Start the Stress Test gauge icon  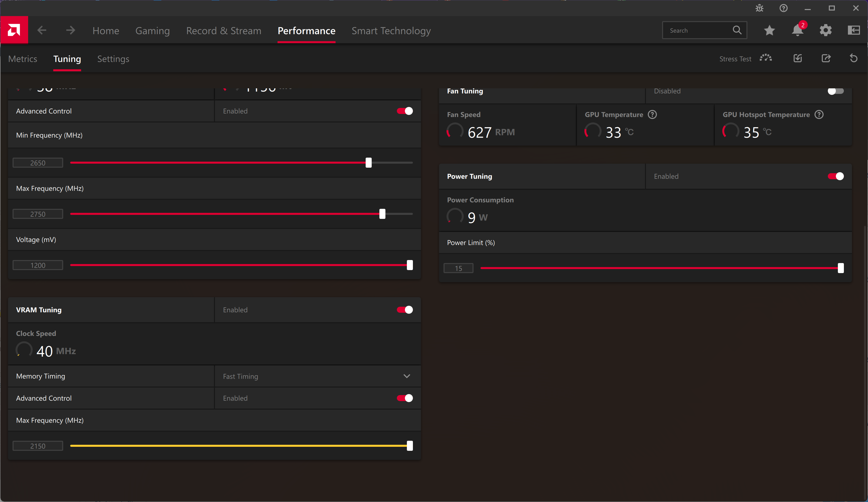click(x=765, y=58)
